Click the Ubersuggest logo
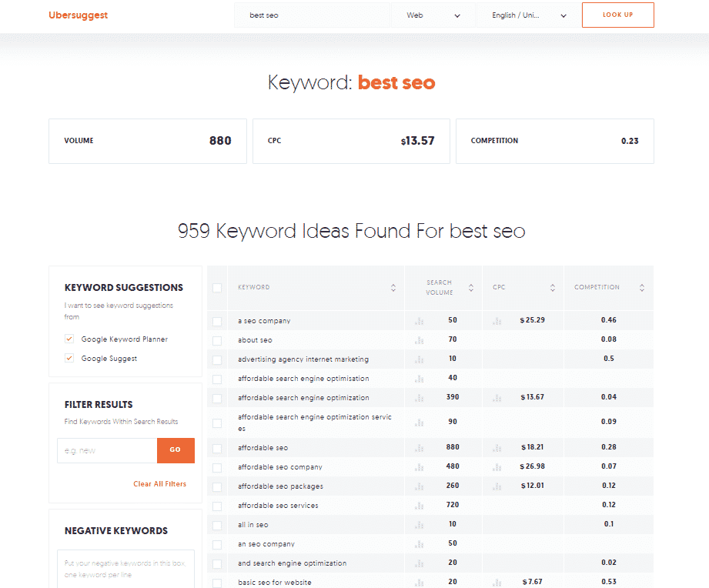The width and height of the screenshot is (709, 588). (x=78, y=15)
